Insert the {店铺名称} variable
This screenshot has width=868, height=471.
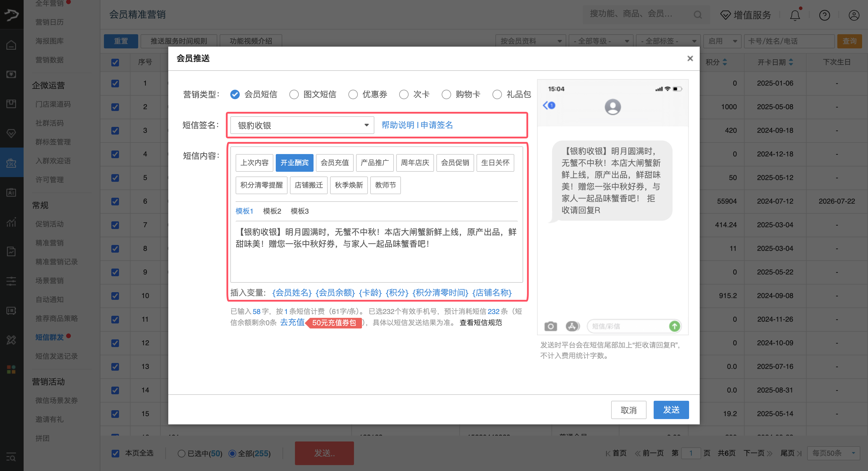[x=492, y=293]
